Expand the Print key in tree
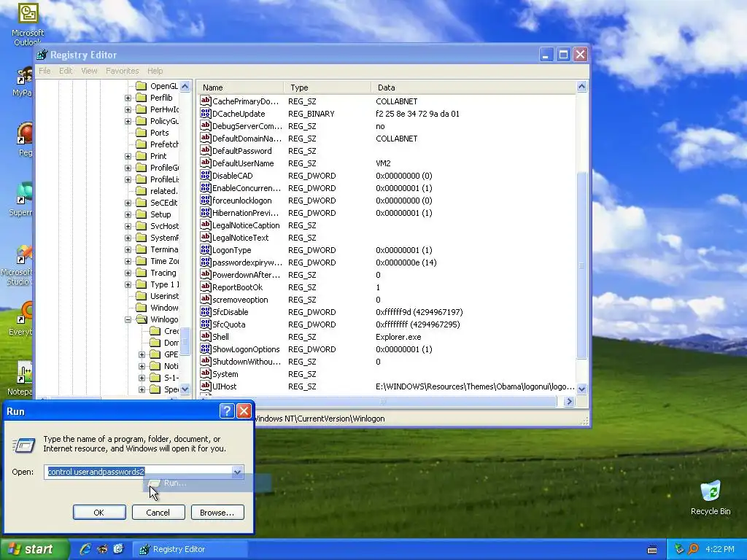747x560 pixels. [x=128, y=156]
